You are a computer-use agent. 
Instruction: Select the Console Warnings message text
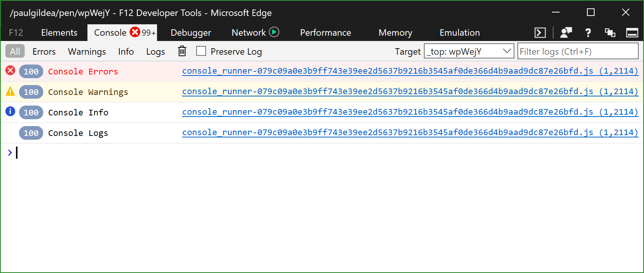88,92
